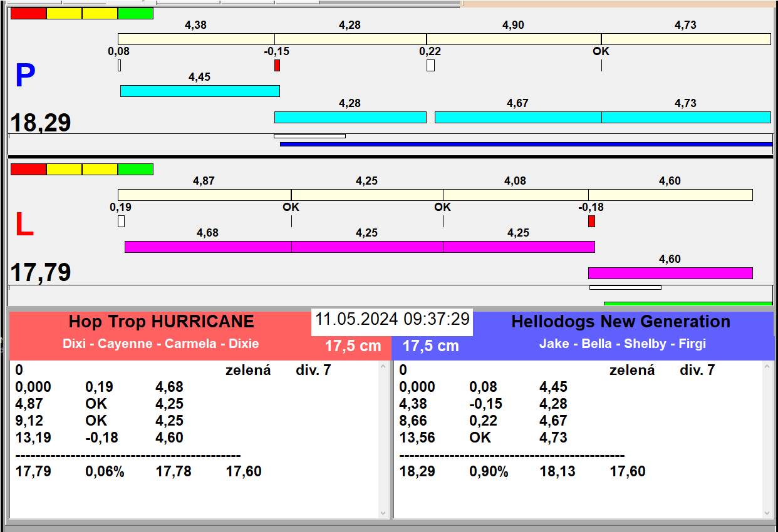
Task: Click the red fault marker under -0,15
Action: (277, 65)
